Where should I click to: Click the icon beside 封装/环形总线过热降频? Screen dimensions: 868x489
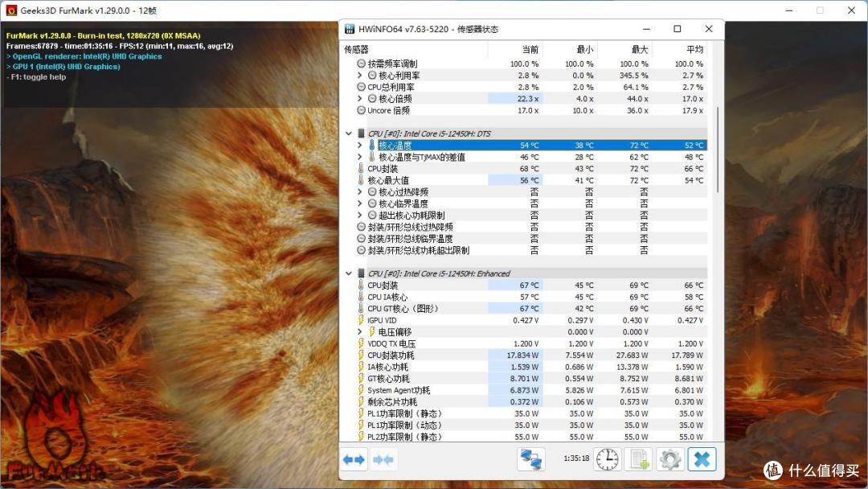click(361, 227)
